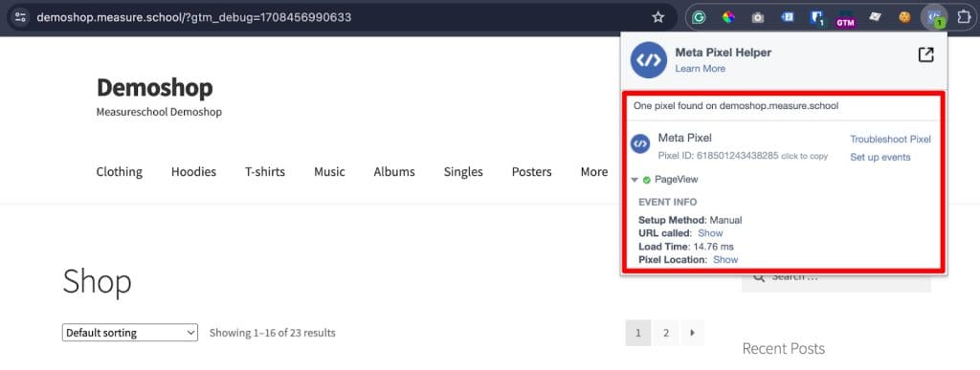Click the EVENT INFO heading
The image size is (980, 370).
click(x=667, y=202)
